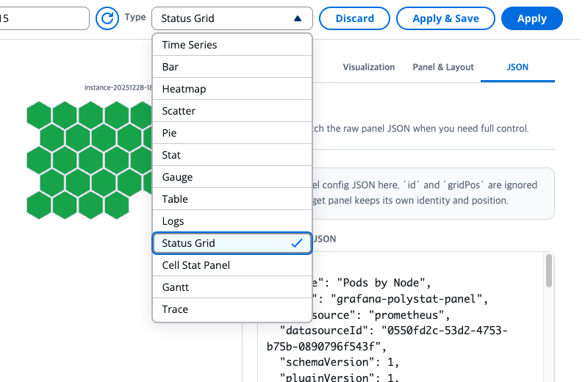Click the blue Apply button
The width and height of the screenshot is (588, 382).
click(531, 18)
